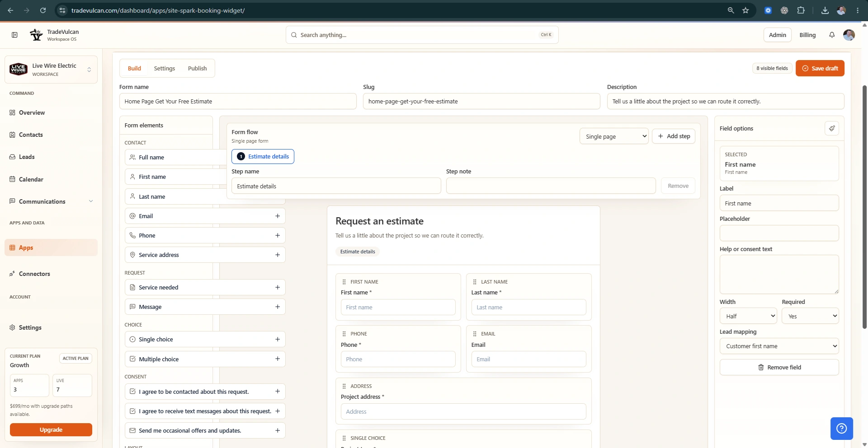Click the page vertical scrollbar
The width and height of the screenshot is (868, 448).
(865, 206)
